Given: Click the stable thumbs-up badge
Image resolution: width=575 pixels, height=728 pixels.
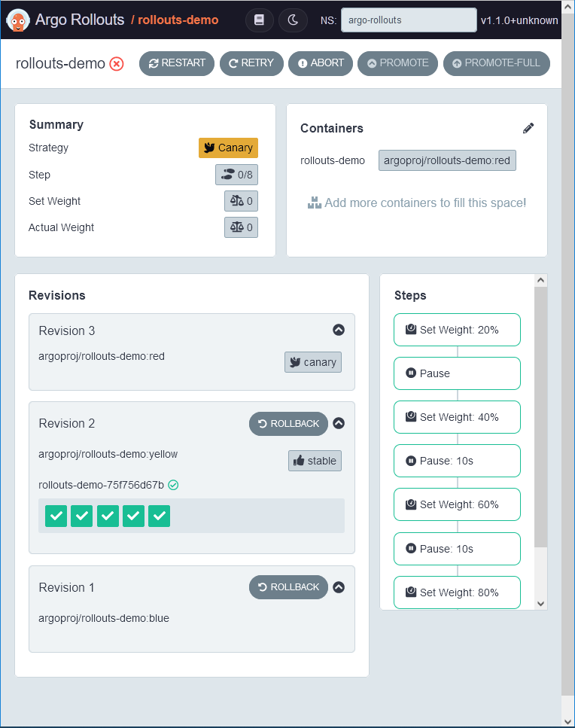Looking at the screenshot, I should pyautogui.click(x=315, y=461).
